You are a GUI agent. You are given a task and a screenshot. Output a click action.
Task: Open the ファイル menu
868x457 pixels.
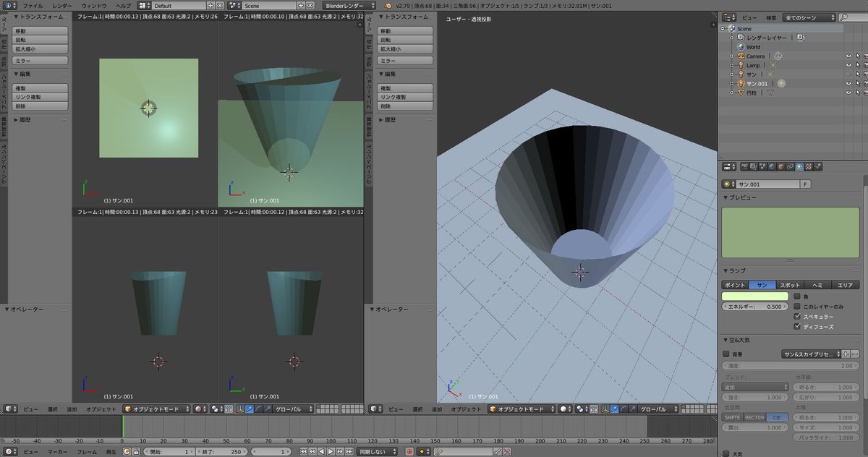[x=33, y=5]
